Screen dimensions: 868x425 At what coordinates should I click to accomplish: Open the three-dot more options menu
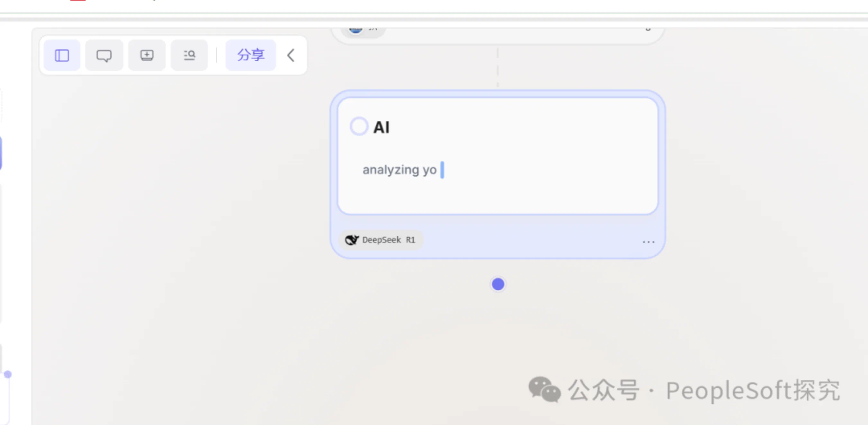click(x=648, y=242)
